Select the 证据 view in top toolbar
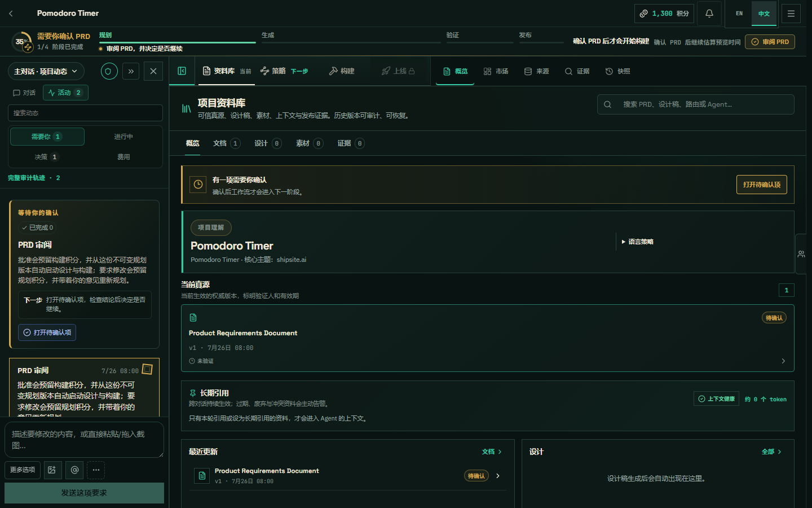 coord(577,71)
